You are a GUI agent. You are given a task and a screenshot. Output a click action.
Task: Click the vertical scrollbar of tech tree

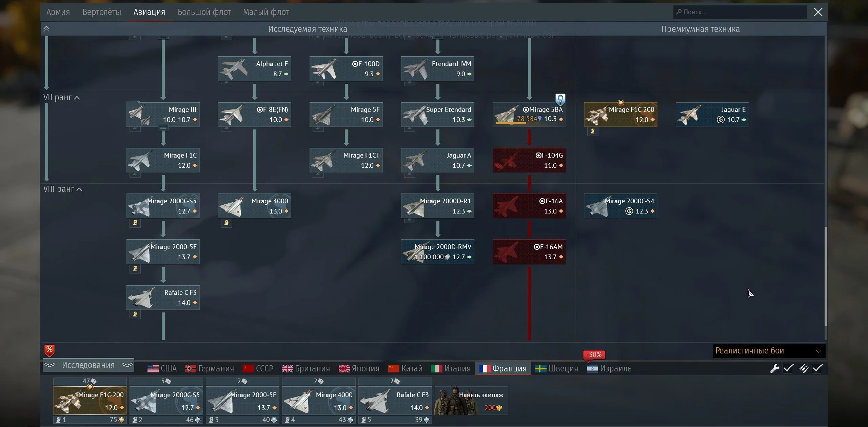825,276
